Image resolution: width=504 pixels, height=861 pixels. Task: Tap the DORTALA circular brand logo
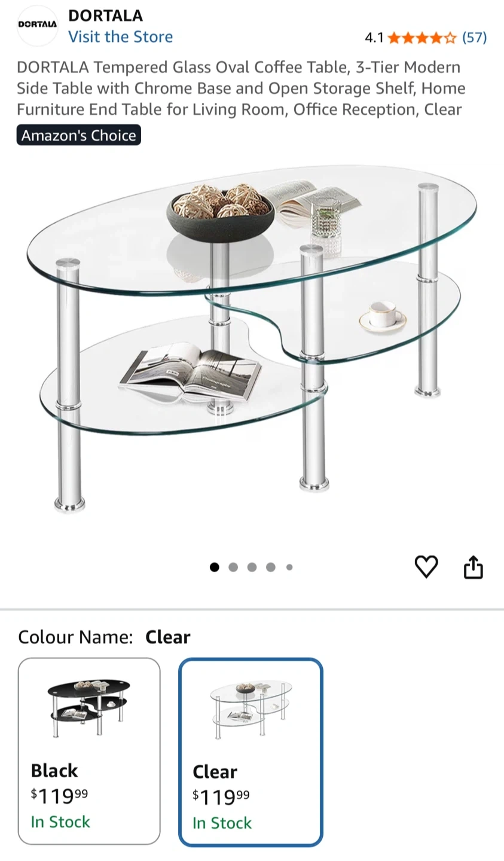(38, 25)
